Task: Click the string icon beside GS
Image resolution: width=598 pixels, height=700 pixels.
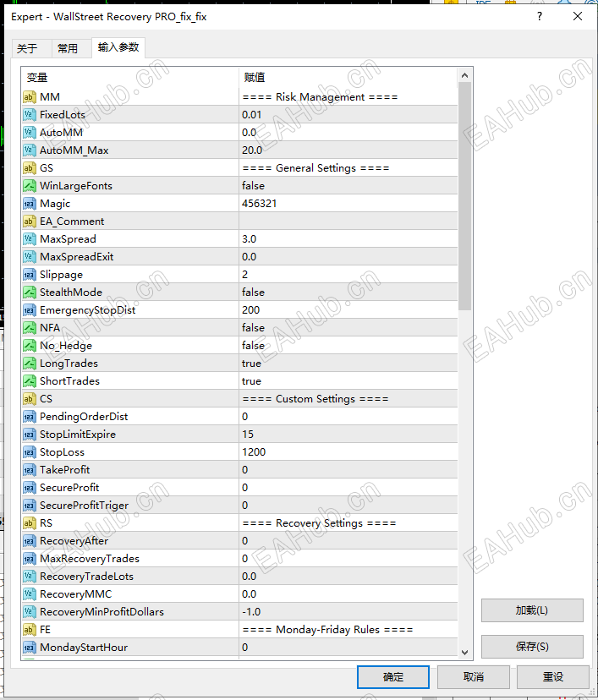Action: click(x=29, y=168)
